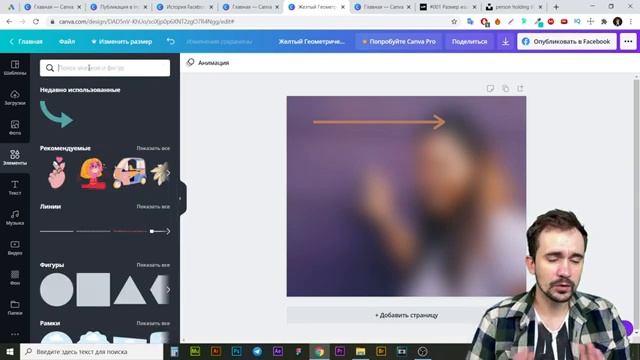Click the Windows taskbar search box

[91, 351]
